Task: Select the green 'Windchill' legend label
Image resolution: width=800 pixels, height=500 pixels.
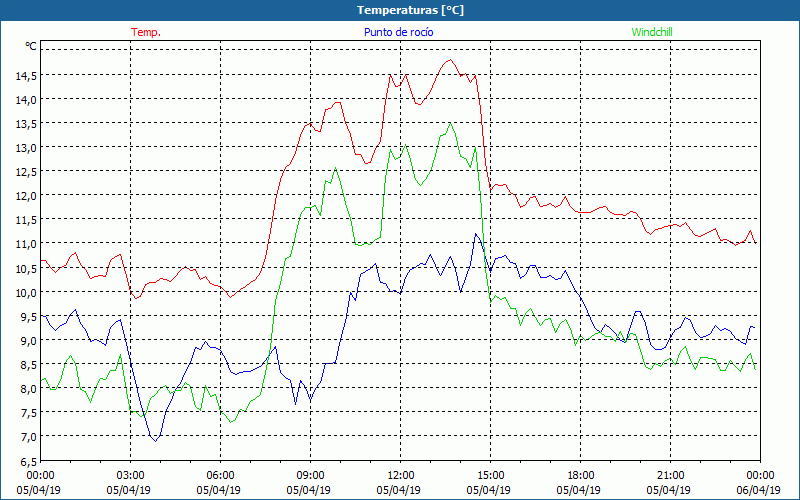Action: (x=652, y=32)
